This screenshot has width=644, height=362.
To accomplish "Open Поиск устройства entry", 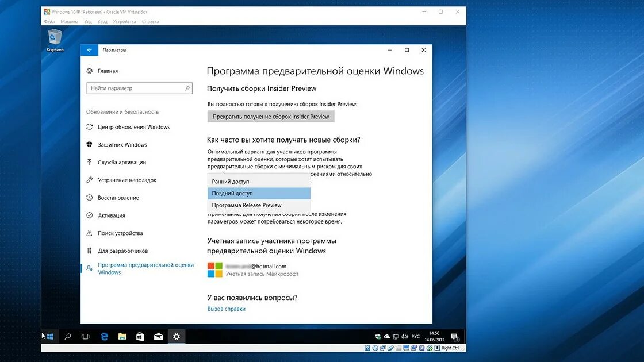I will (x=114, y=233).
